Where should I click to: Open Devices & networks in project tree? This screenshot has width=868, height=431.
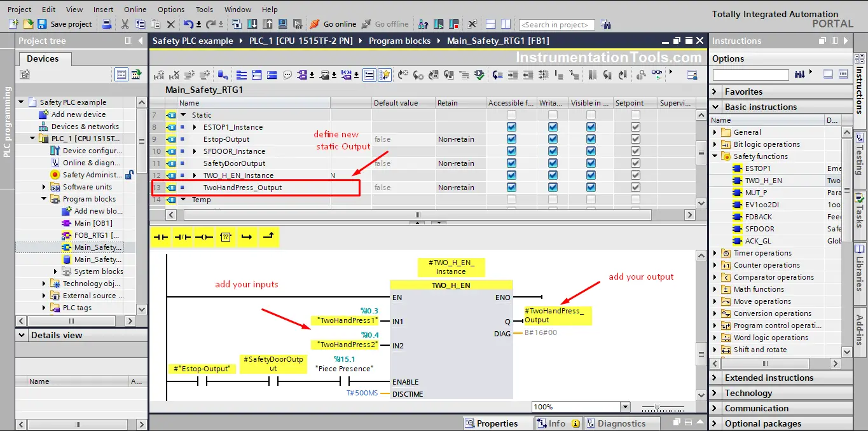(85, 127)
